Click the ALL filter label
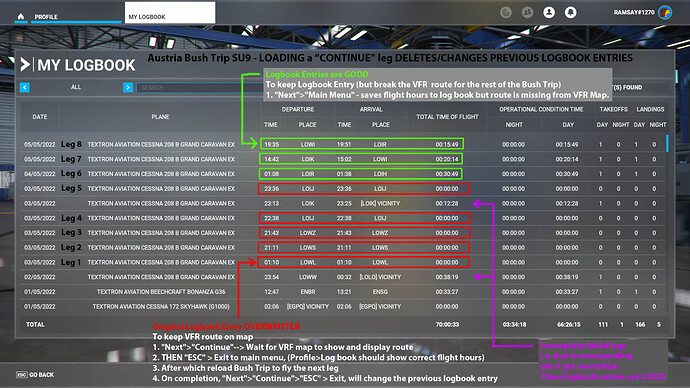 click(x=76, y=87)
